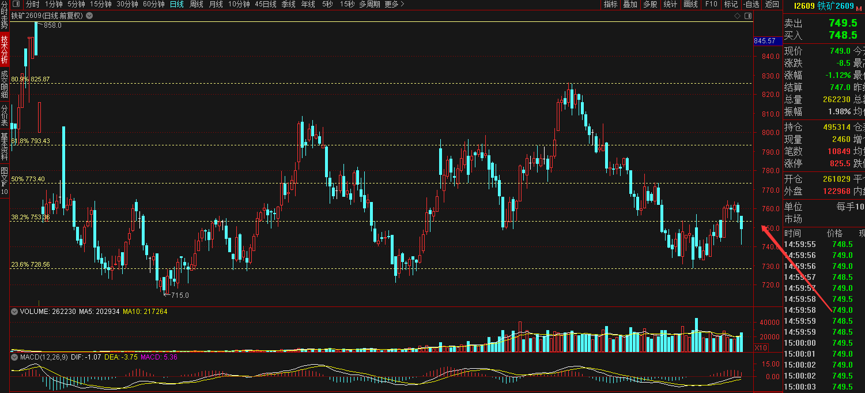Screen dimensions: 865x393
Task: Click the 铁矿2609 contract name in the quote panel
Action: pos(836,6)
